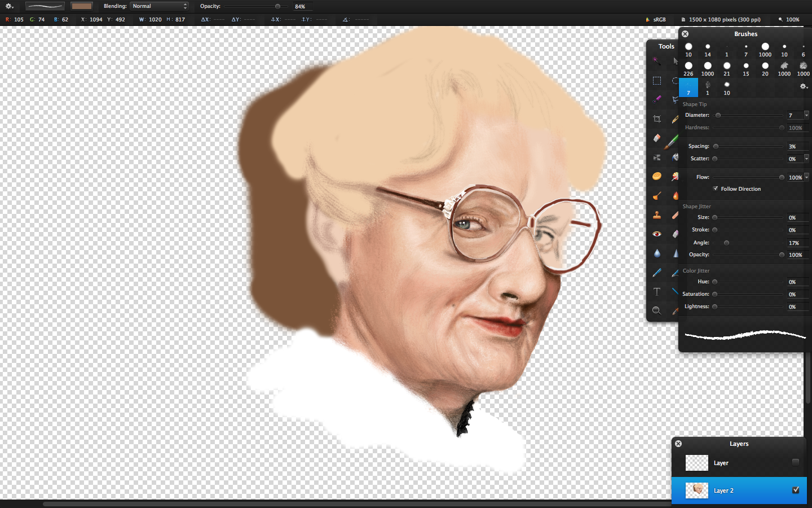Open the Diameter options dropdown arrow
Image resolution: width=812 pixels, height=508 pixels.
[806, 115]
